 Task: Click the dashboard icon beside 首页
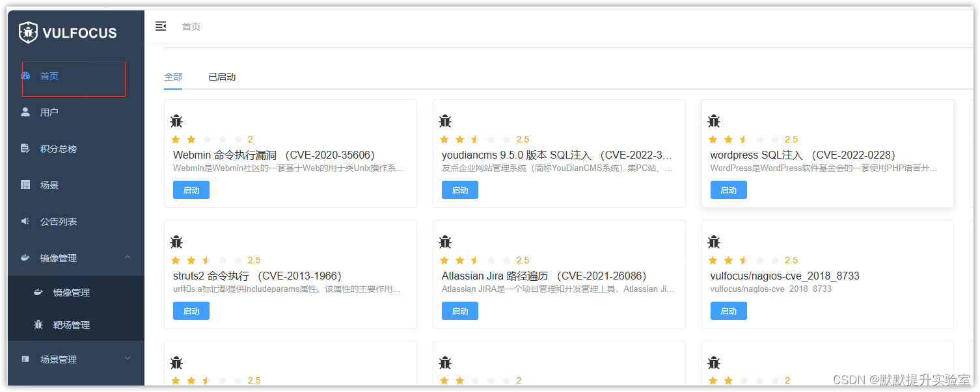[26, 76]
